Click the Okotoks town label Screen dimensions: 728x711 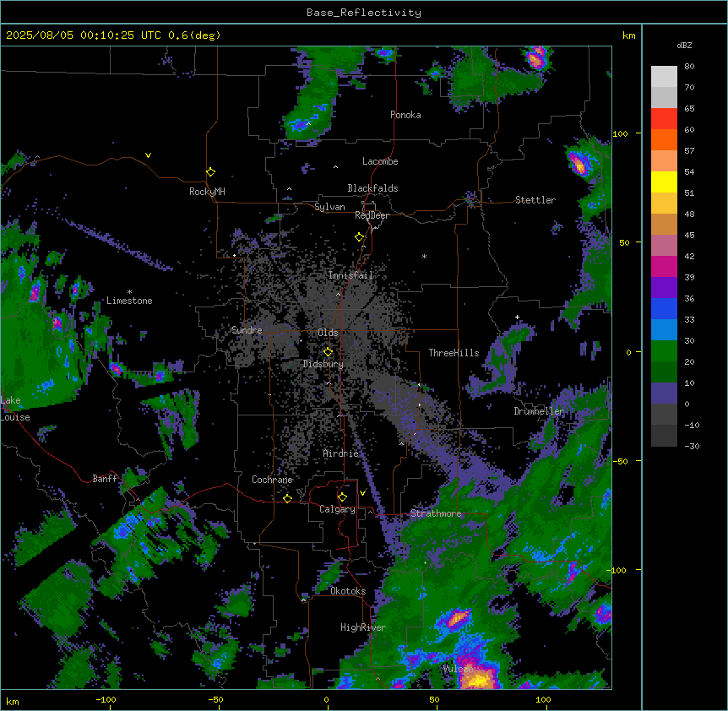pyautogui.click(x=348, y=591)
